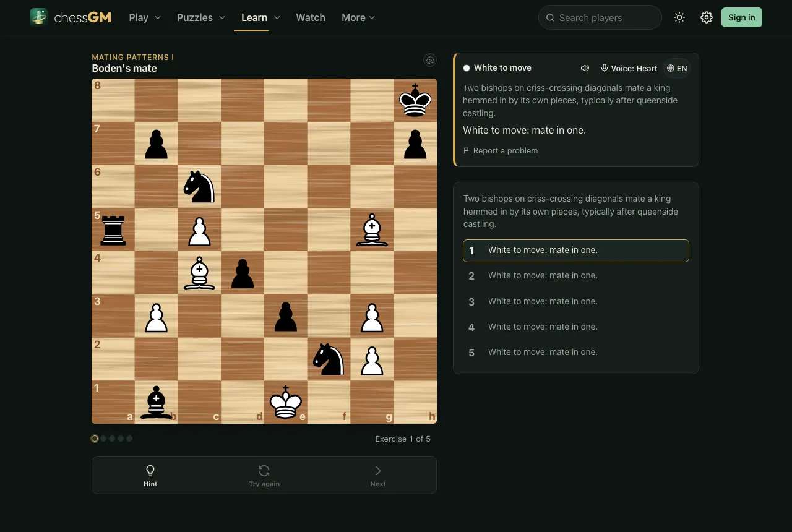
Task: Click the black bishop on b1
Action: pyautogui.click(x=157, y=402)
